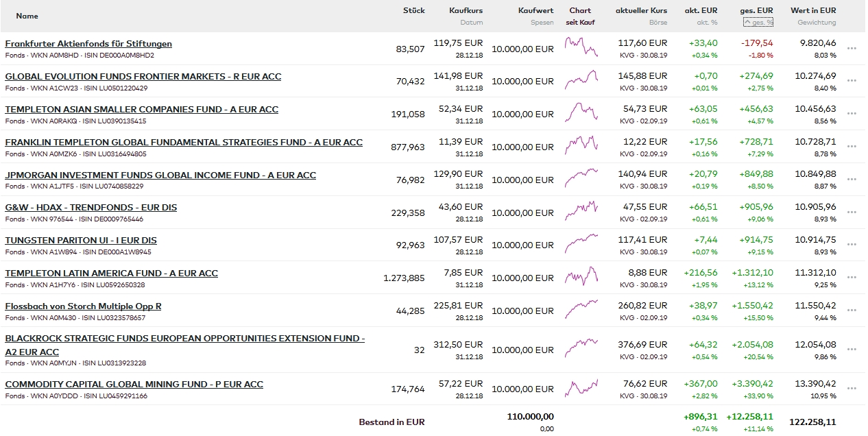Open Frankfurter Aktienfonds für Stiftungen fund link

pos(88,44)
